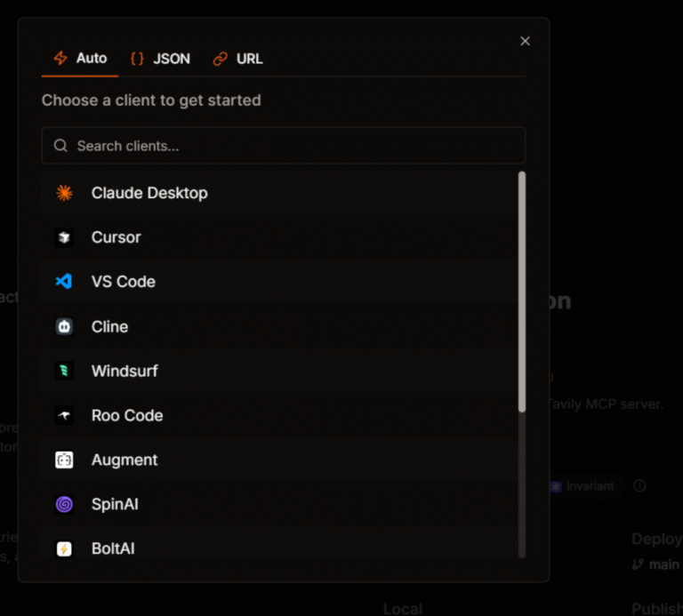Click the git branch icon beside main
Viewport: 683px width, 616px height.
(638, 564)
